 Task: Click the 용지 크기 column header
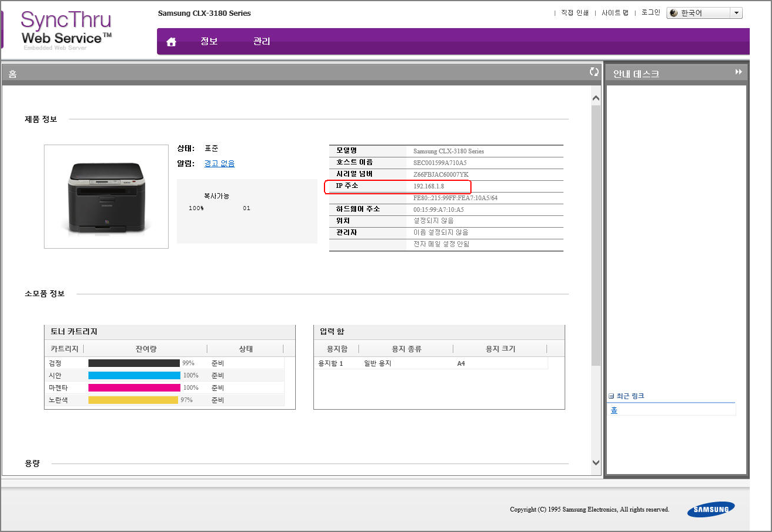click(x=500, y=349)
